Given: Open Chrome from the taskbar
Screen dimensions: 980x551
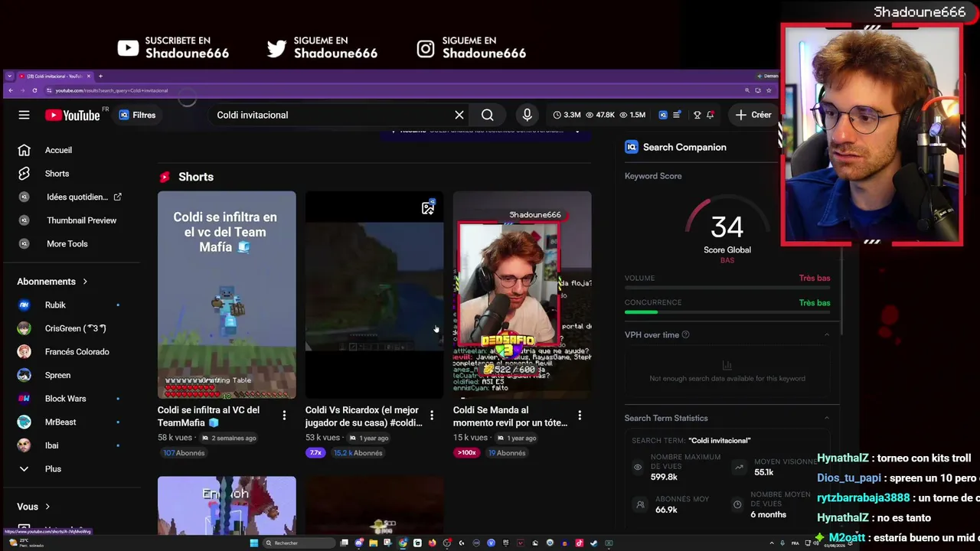Looking at the screenshot, I should tap(403, 543).
